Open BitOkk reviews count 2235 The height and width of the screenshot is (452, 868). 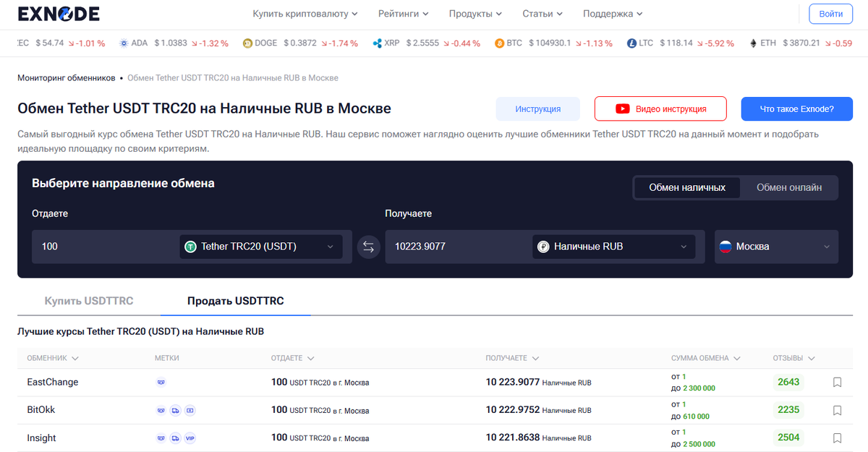[x=788, y=409]
